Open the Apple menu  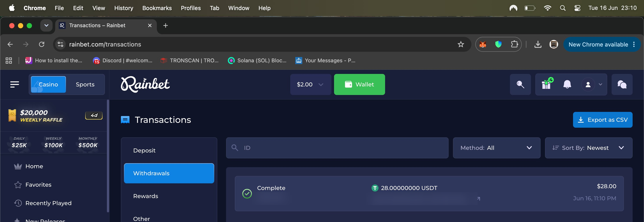point(12,8)
